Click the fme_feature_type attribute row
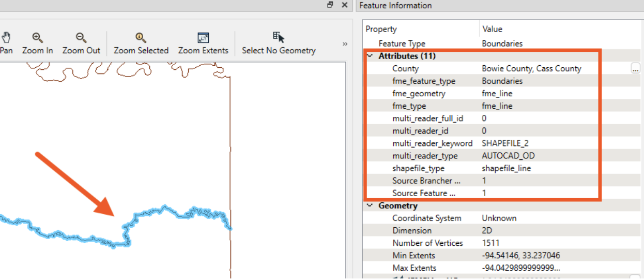 click(502, 81)
